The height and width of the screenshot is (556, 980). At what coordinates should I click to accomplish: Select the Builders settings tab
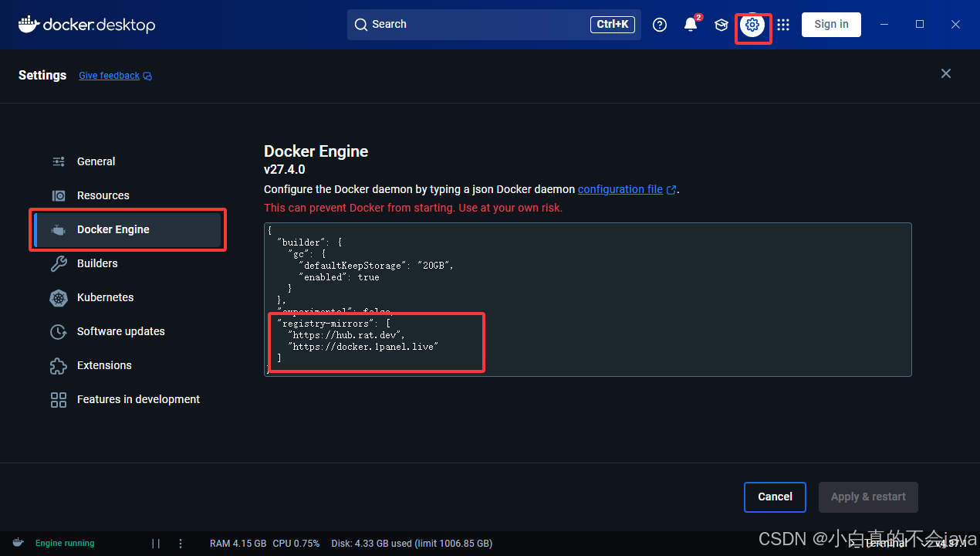[128, 263]
